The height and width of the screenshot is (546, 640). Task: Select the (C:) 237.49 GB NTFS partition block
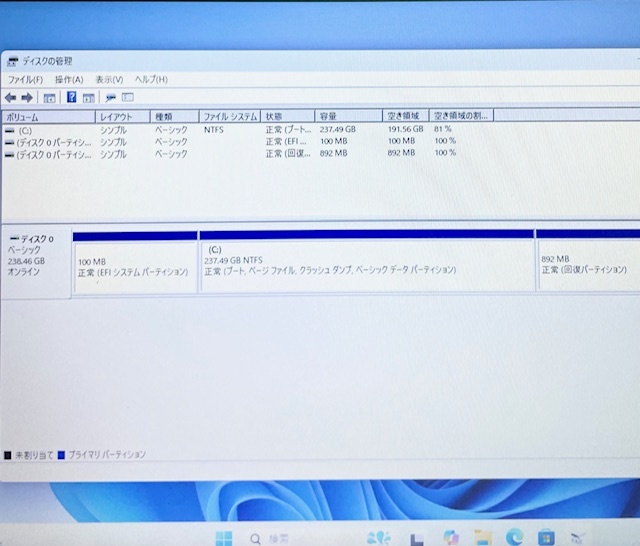(367, 262)
